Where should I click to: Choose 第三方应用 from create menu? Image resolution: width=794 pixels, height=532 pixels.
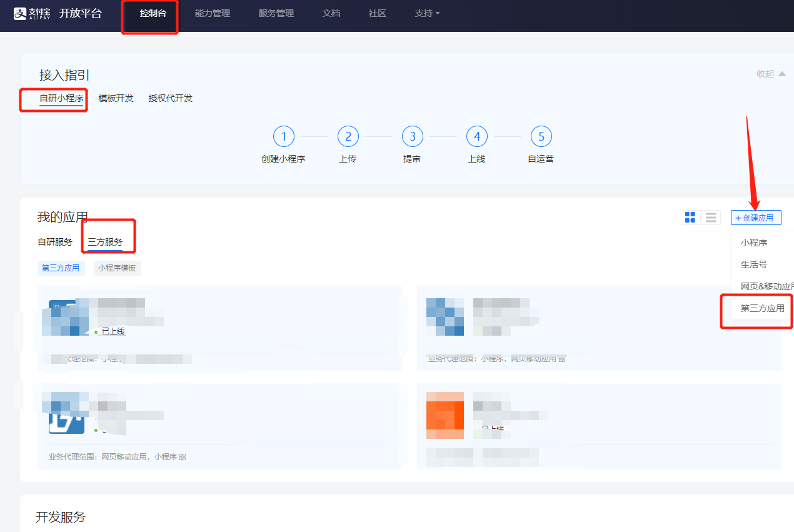coord(763,308)
